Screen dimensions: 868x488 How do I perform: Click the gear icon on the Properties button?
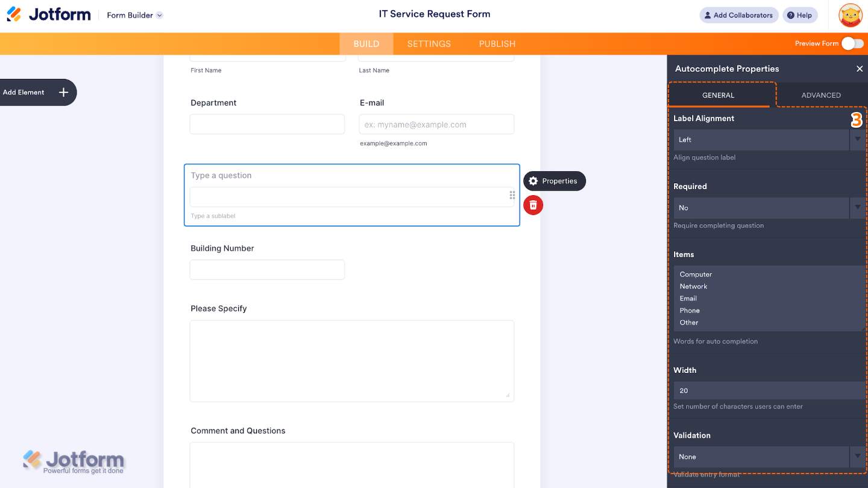(533, 181)
